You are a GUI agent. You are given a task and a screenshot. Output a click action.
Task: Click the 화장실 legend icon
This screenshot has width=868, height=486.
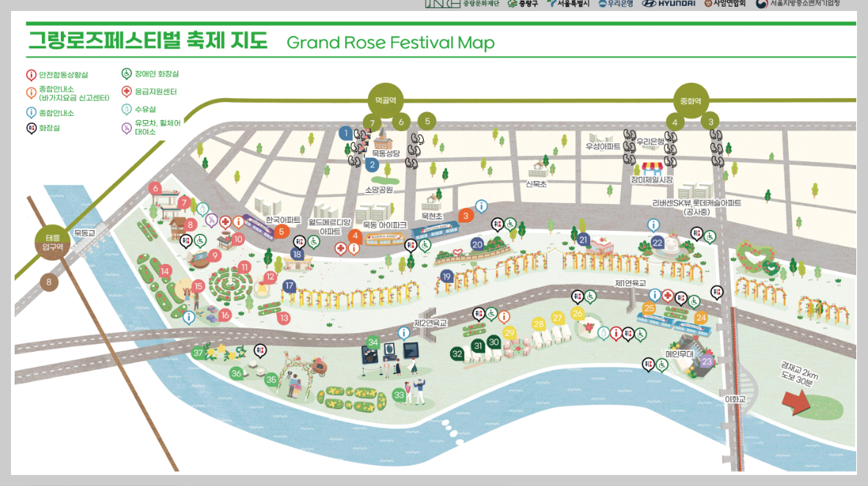click(31, 128)
